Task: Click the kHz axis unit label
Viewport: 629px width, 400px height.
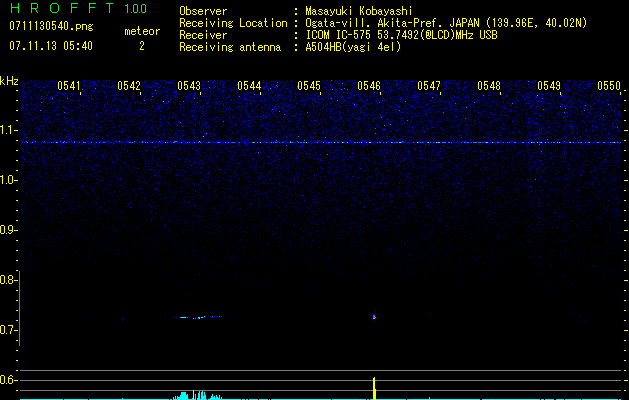Action: coord(9,81)
